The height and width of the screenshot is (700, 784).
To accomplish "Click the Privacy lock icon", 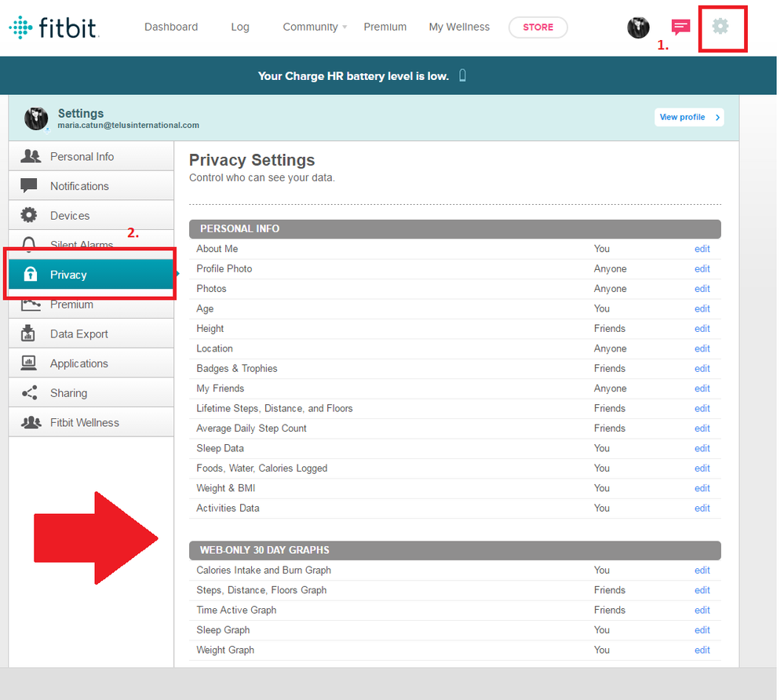I will (31, 274).
